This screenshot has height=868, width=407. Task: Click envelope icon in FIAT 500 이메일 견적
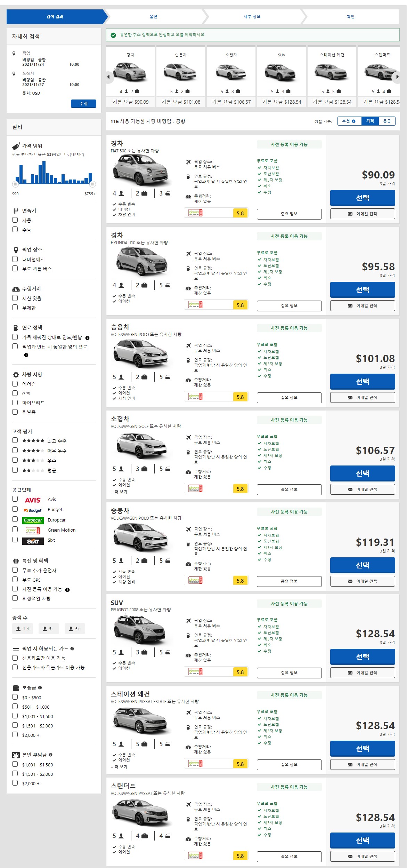[350, 214]
